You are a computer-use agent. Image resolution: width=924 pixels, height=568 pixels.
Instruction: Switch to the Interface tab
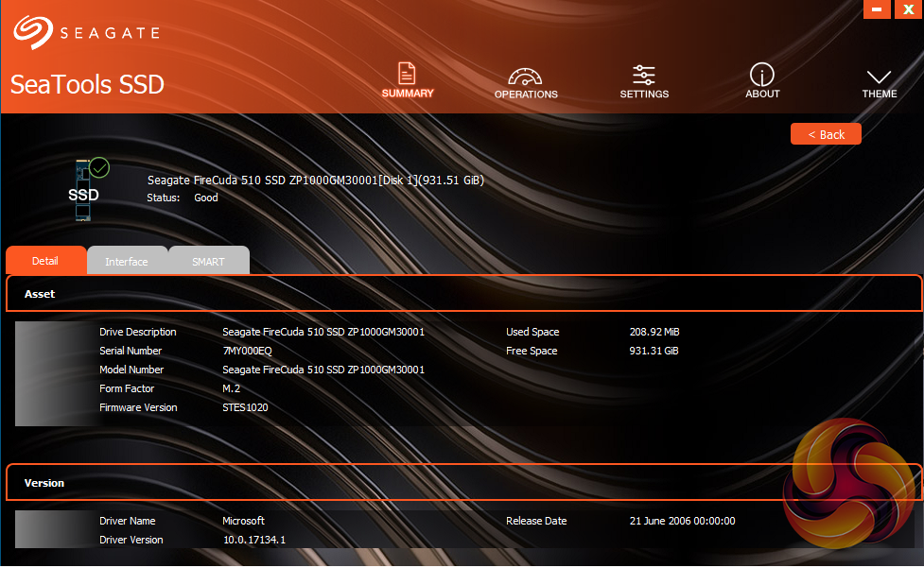click(127, 262)
